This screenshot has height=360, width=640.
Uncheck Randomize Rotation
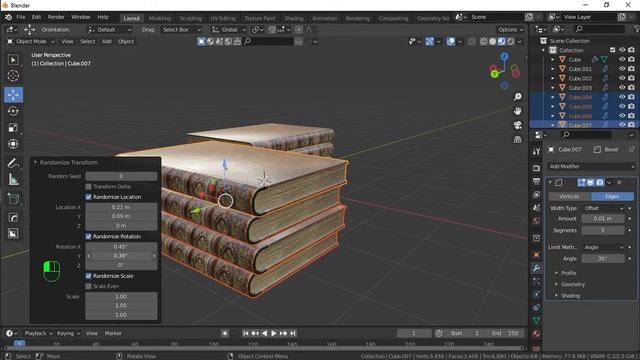pyautogui.click(x=89, y=236)
